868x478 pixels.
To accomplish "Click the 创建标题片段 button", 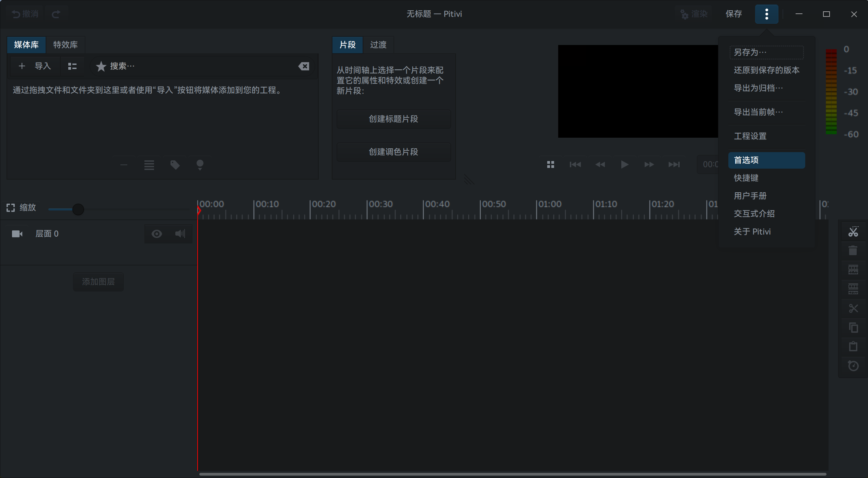I will (x=394, y=119).
